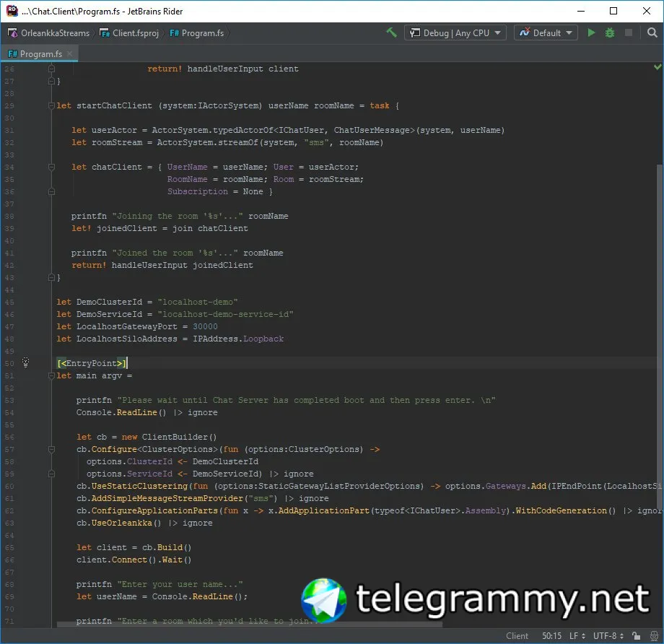Select OrleankkaStreams breadcrumb
Viewport: 664px width, 644px height.
point(55,33)
